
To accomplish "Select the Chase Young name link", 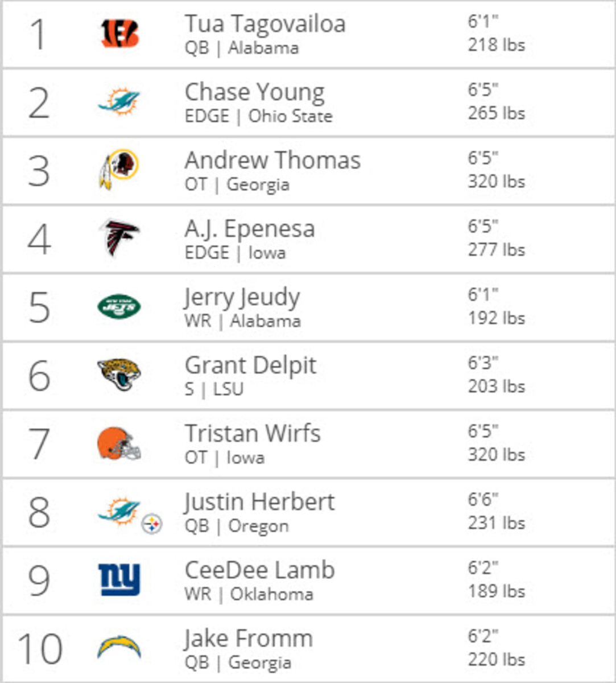I will tap(255, 92).
